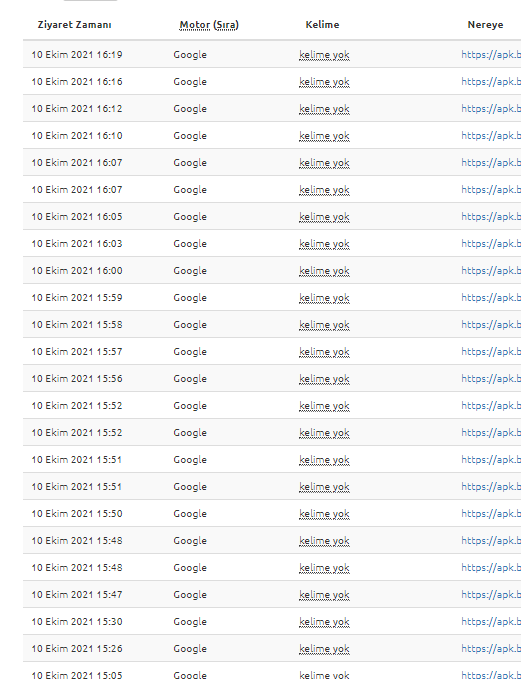Click the Motor (Sıra) column header

(209, 25)
